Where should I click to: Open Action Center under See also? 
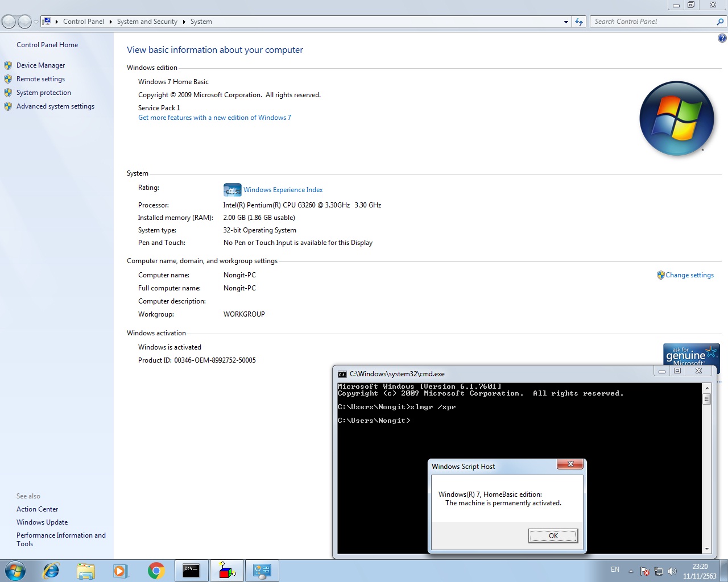click(x=38, y=509)
